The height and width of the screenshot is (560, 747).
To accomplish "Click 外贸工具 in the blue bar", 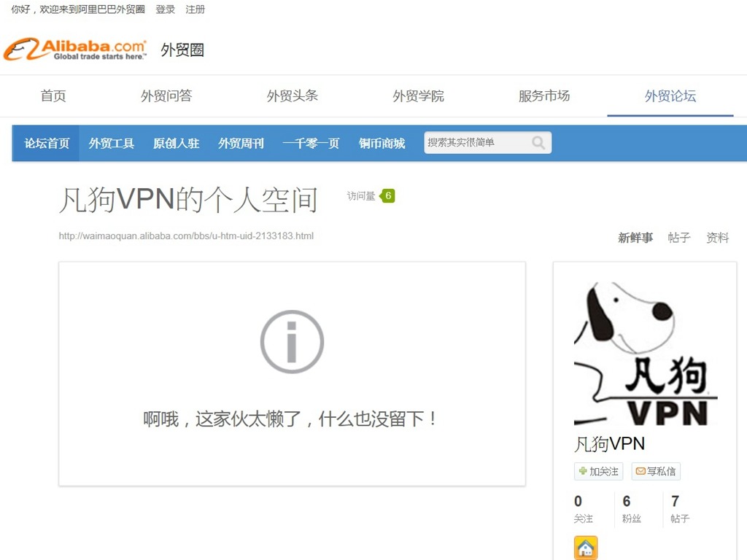I will click(112, 144).
